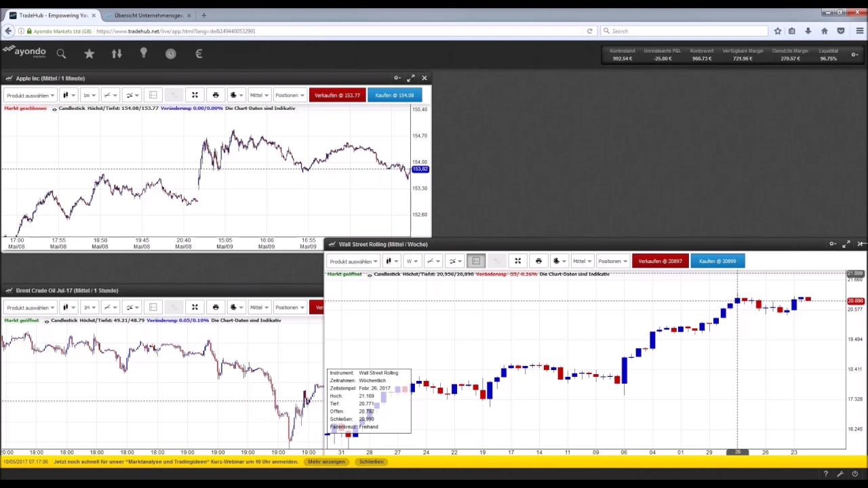Click Kaufen @ 20899 button

[717, 261]
